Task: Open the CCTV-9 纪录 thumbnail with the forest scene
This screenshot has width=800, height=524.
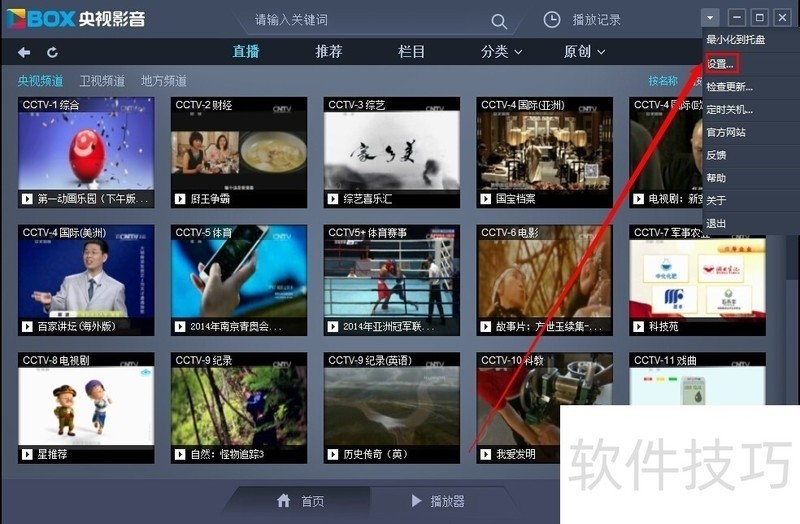Action: (x=239, y=407)
